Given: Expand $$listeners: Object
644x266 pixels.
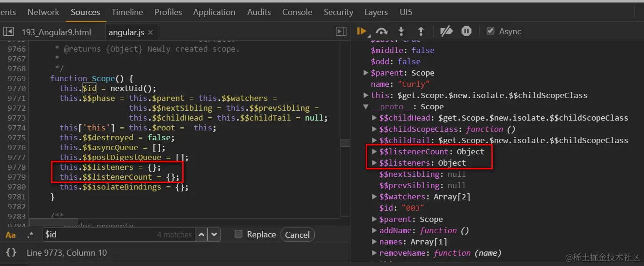Looking at the screenshot, I should coord(375,163).
